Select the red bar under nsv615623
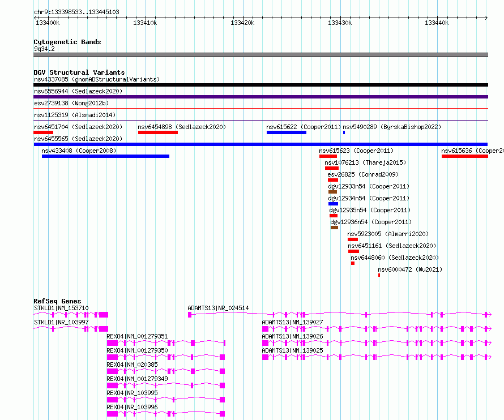504x420 pixels. (x=328, y=156)
